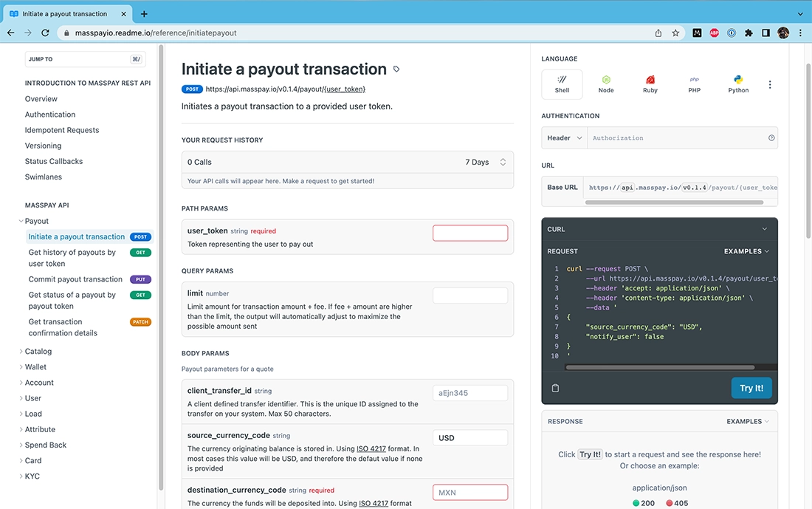Expand the KYC section
This screenshot has width=812, height=509.
coord(21,476)
